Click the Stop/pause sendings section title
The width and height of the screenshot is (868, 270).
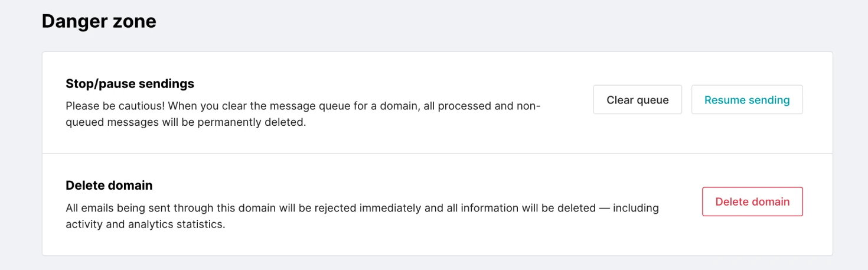tap(130, 84)
